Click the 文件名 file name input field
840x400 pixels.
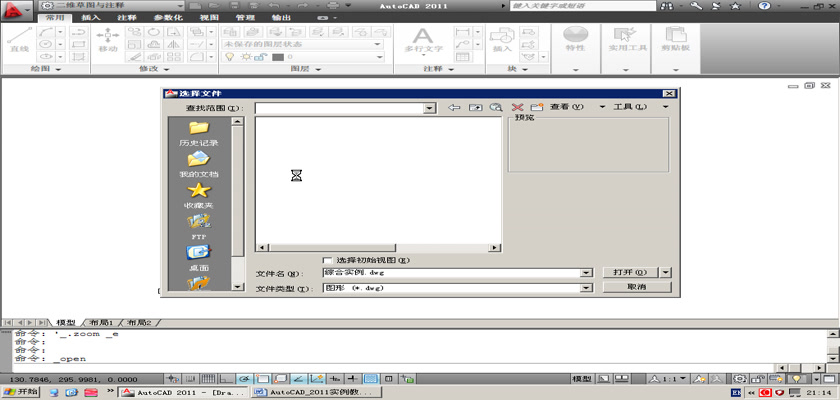pos(452,273)
